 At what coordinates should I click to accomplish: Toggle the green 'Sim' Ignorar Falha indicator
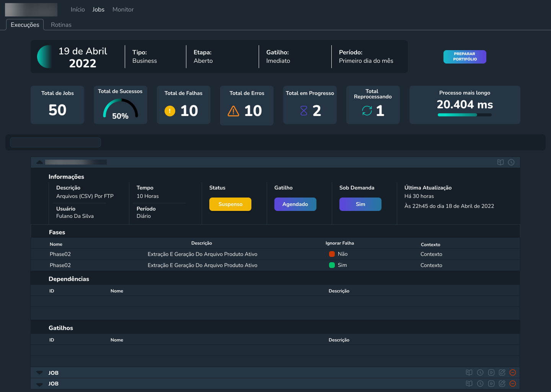pyautogui.click(x=332, y=265)
